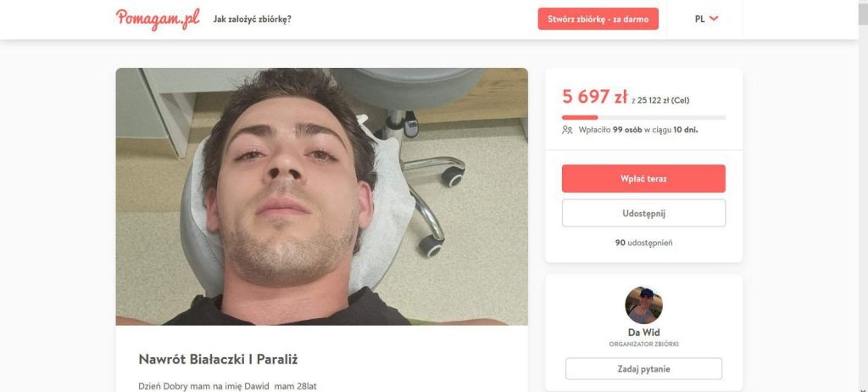
Task: Open the main fundraiser photo
Action: coord(321,196)
